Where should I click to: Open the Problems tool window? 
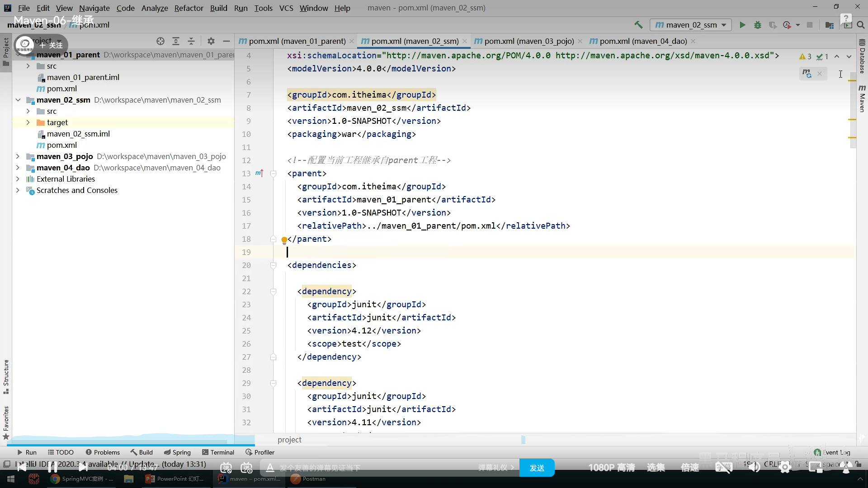[x=103, y=452]
